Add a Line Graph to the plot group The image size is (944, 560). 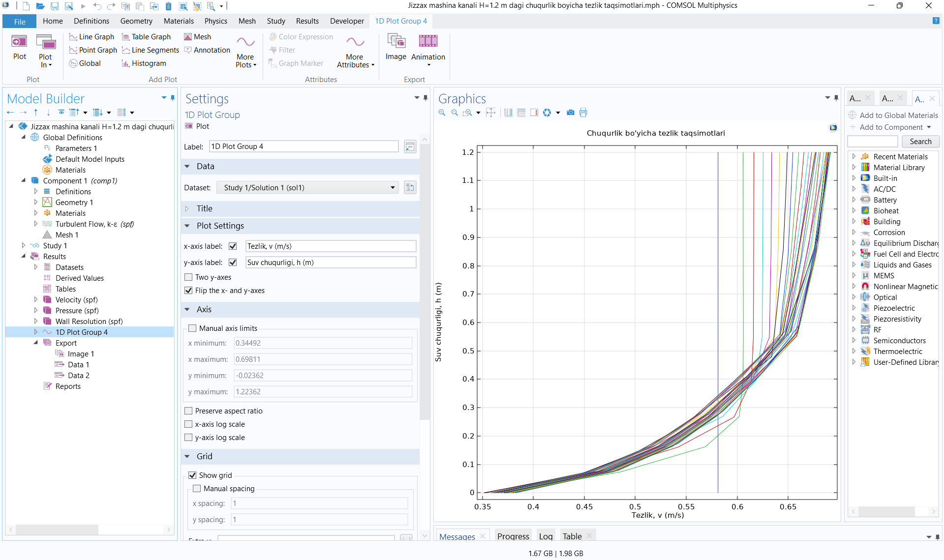coord(91,37)
